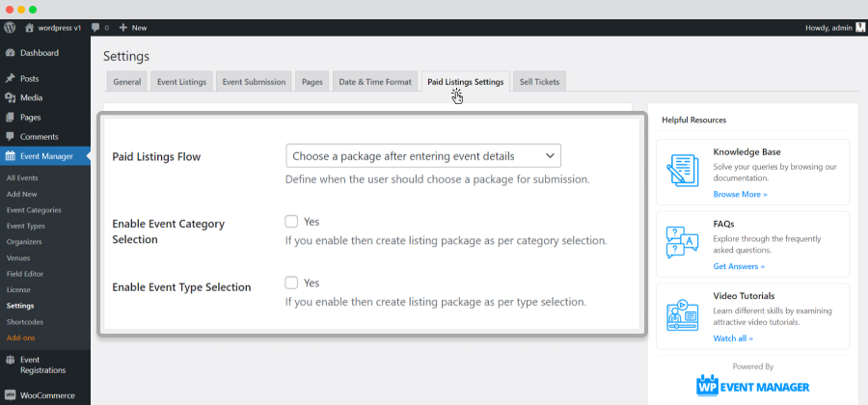This screenshot has height=405, width=868.
Task: Open the Event Submission tab
Action: [254, 82]
